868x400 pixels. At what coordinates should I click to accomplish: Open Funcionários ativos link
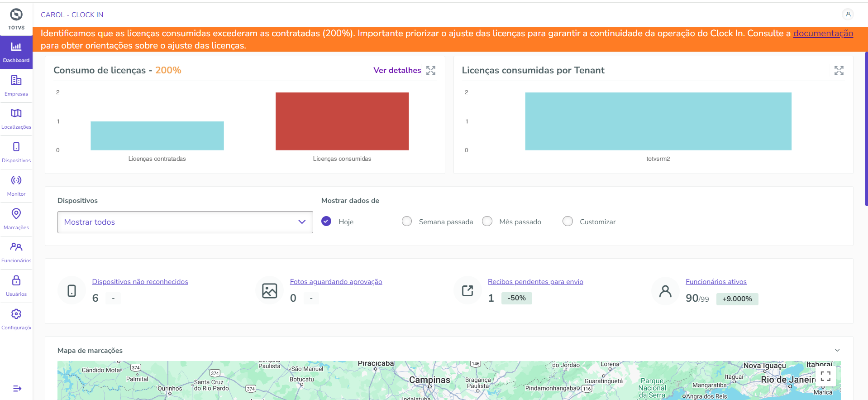tap(716, 282)
